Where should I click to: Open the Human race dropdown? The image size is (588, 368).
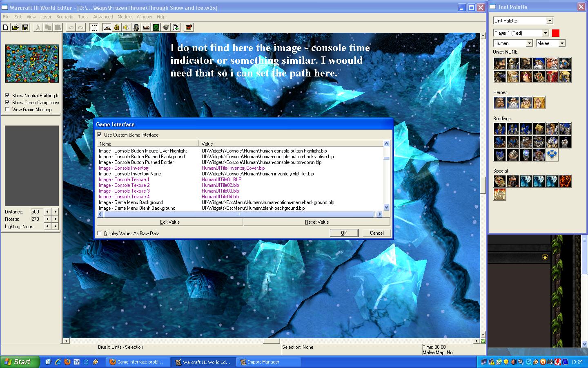click(513, 43)
